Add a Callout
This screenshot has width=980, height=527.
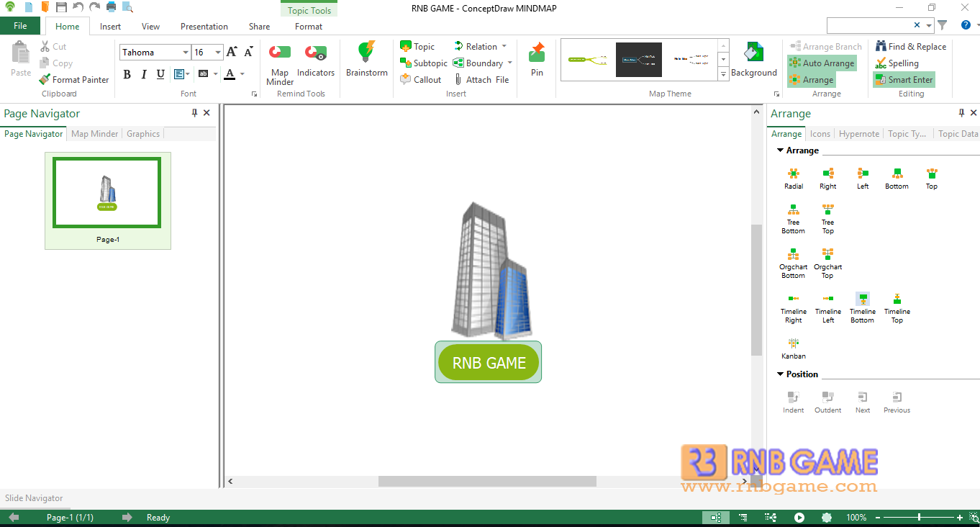click(x=420, y=80)
